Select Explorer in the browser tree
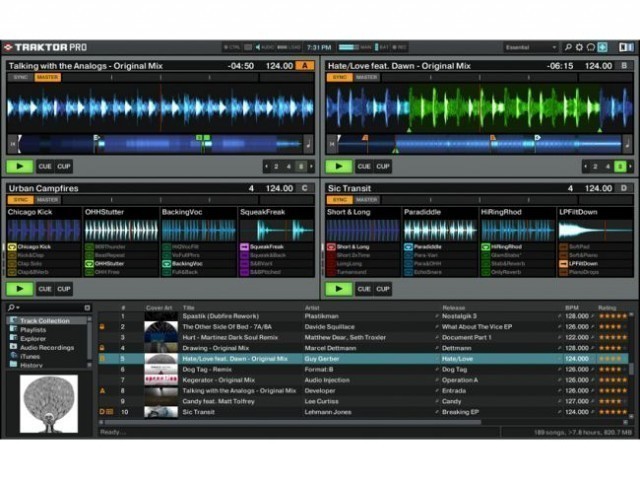The height and width of the screenshot is (480, 640). (x=33, y=338)
